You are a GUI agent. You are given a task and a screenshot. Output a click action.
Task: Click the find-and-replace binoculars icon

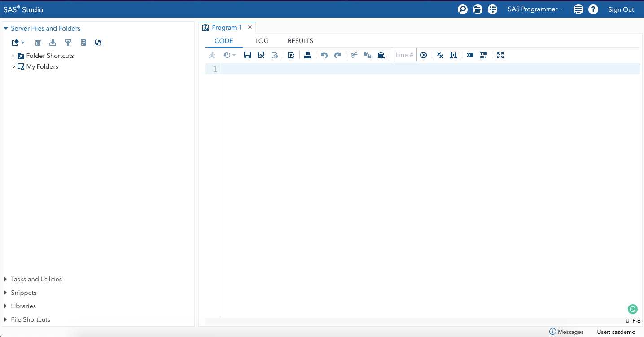click(x=454, y=55)
